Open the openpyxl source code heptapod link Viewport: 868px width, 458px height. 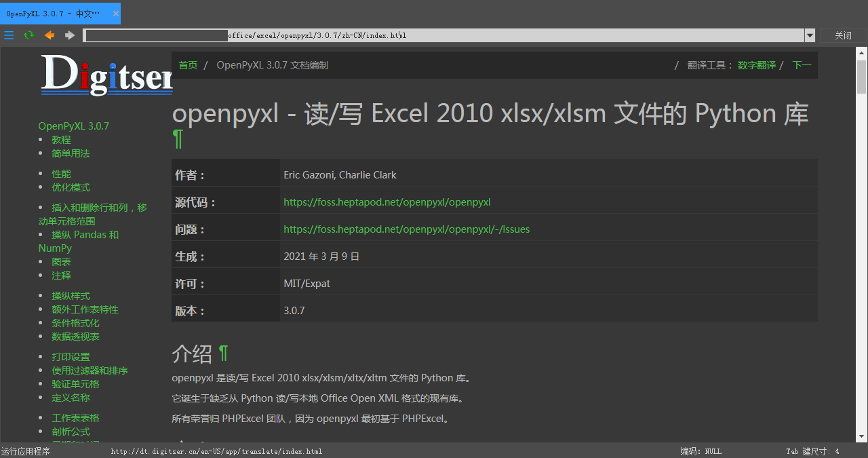point(387,202)
